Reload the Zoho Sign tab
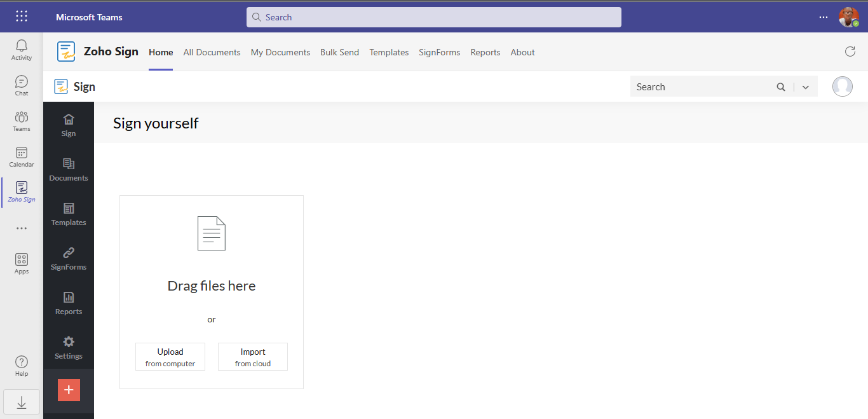This screenshot has height=419, width=868. tap(850, 52)
